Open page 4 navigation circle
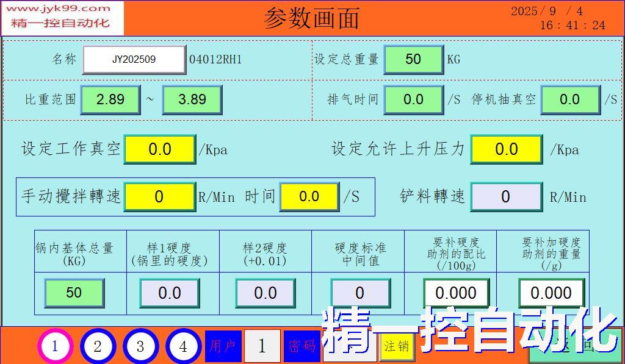This screenshot has width=625, height=364. click(182, 344)
